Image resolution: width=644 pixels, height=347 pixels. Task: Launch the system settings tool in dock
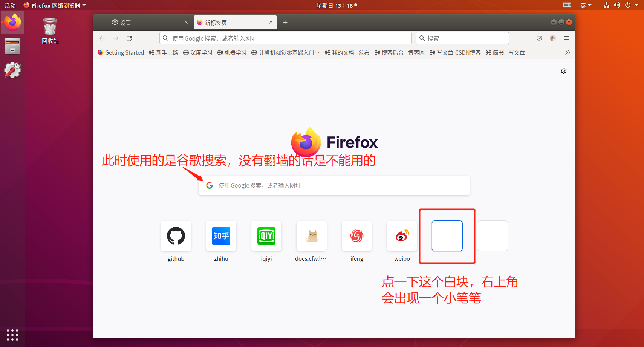tap(12, 70)
